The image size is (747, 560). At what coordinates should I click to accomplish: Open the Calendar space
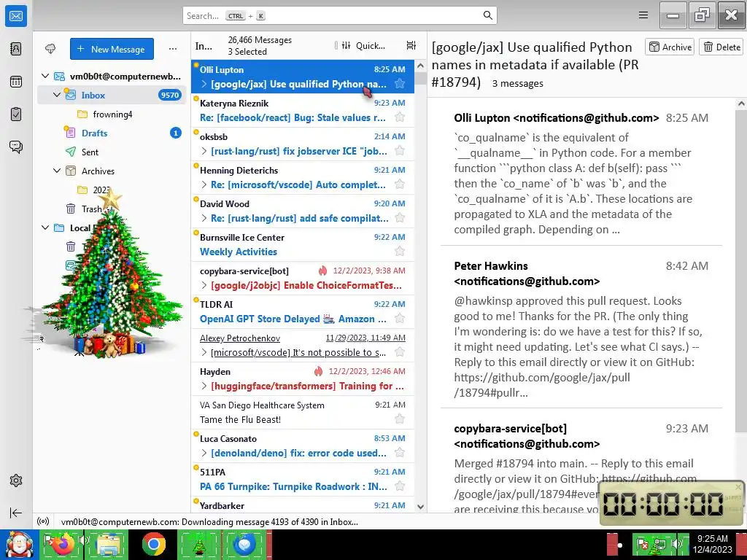(x=16, y=82)
